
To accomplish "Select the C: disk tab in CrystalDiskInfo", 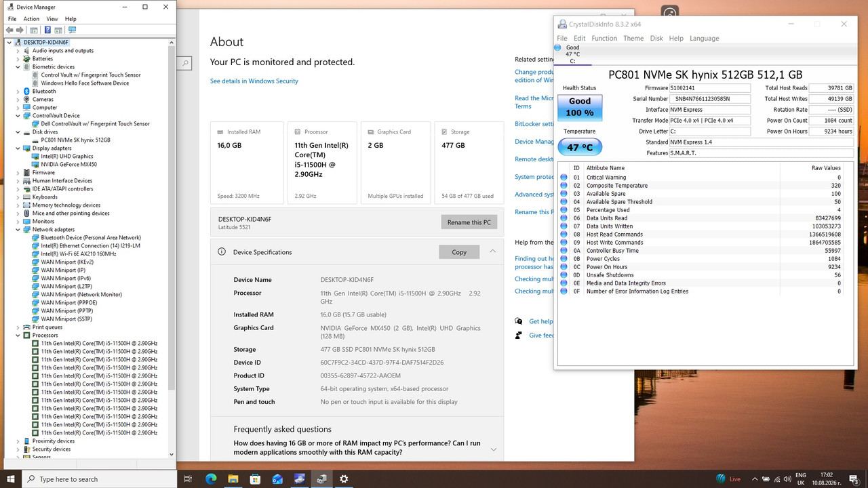I will point(572,54).
